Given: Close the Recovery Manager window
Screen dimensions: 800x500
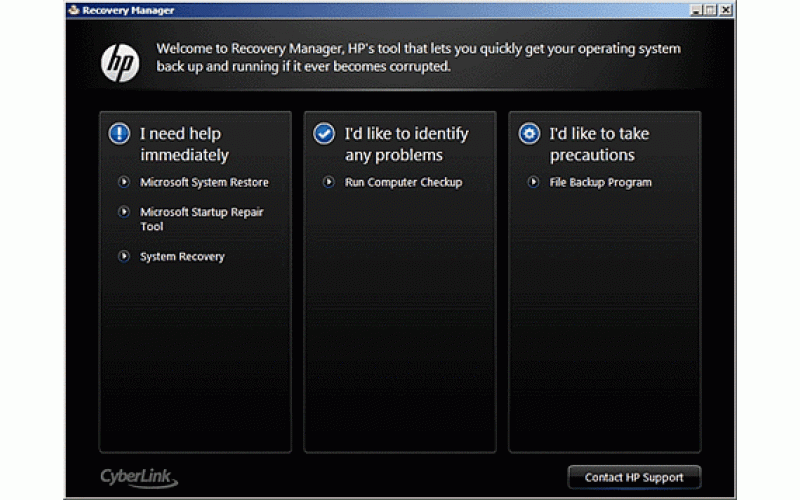Looking at the screenshot, I should pos(725,10).
